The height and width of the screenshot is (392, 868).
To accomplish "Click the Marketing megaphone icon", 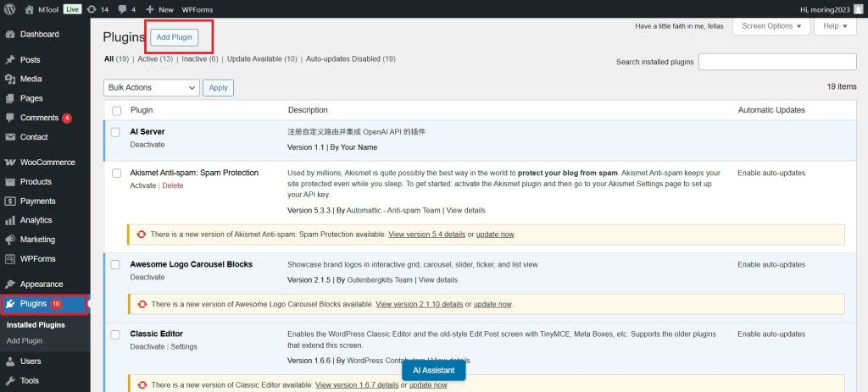I will point(10,240).
